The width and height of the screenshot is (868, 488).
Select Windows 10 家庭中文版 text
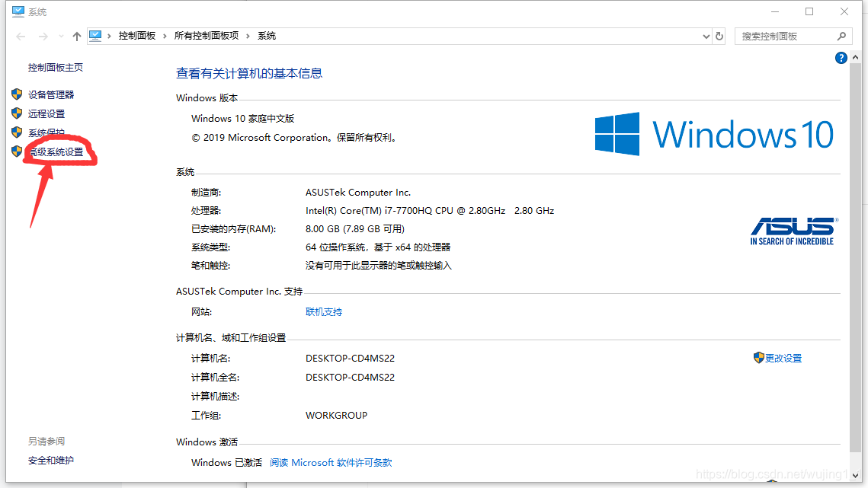pos(242,119)
